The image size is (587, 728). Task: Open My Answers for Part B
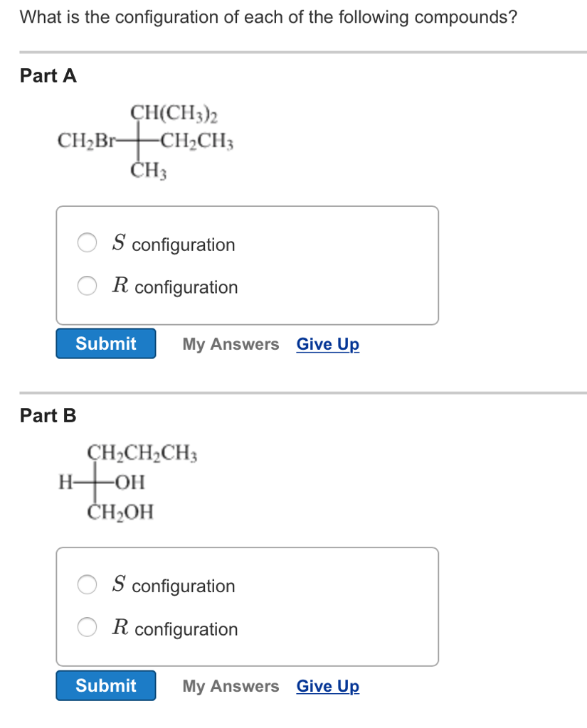pos(231,686)
